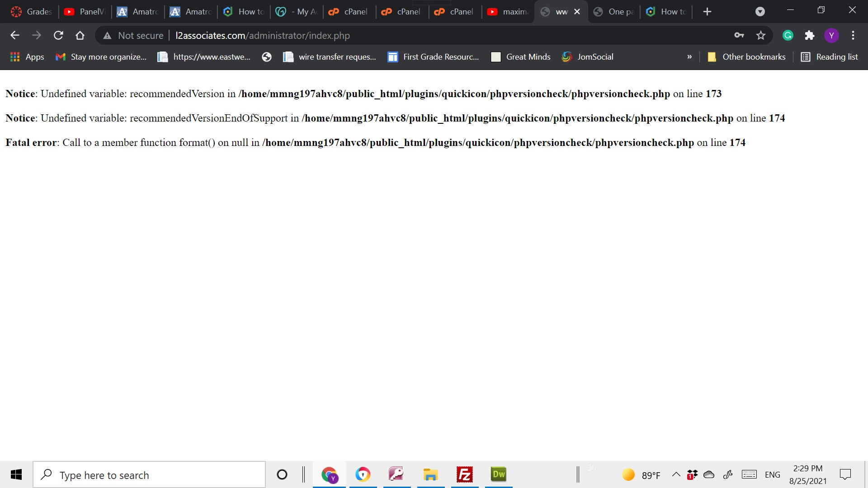868x488 pixels.
Task: Expand the tab search dropdown arrow
Action: pos(760,12)
